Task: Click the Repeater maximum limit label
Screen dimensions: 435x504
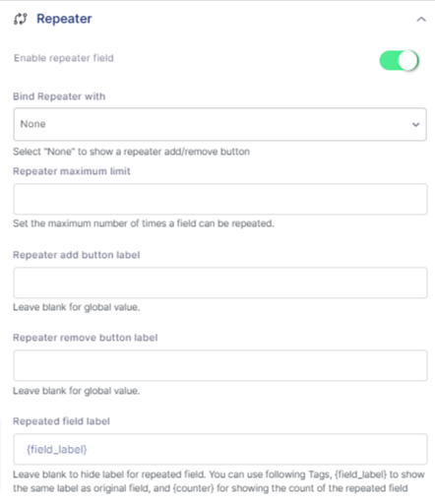Action: click(72, 171)
